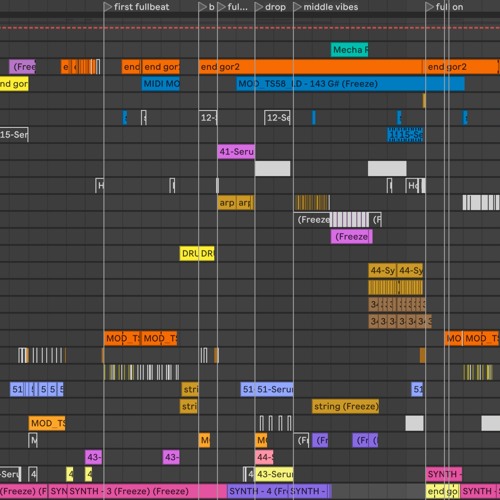Click the purple '(Free' clip at top left

(22, 67)
